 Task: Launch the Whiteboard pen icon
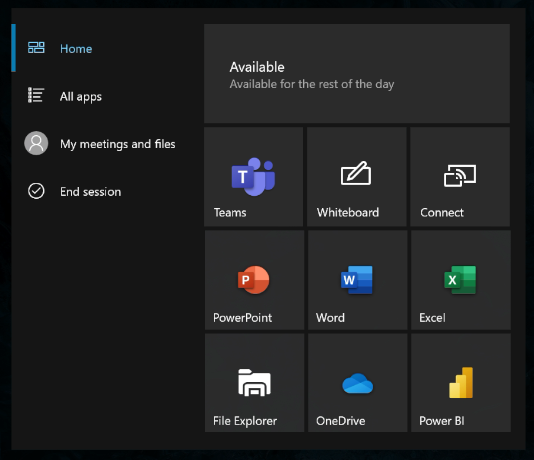(356, 173)
